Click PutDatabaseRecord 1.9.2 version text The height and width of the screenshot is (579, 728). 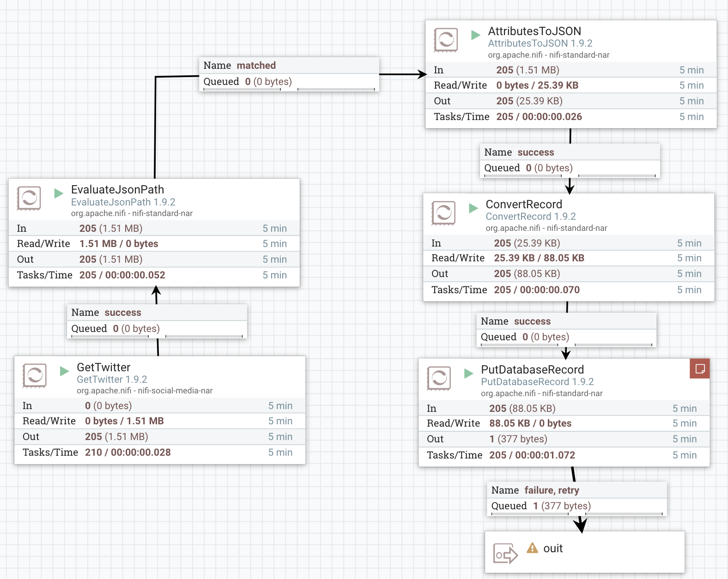point(537,381)
